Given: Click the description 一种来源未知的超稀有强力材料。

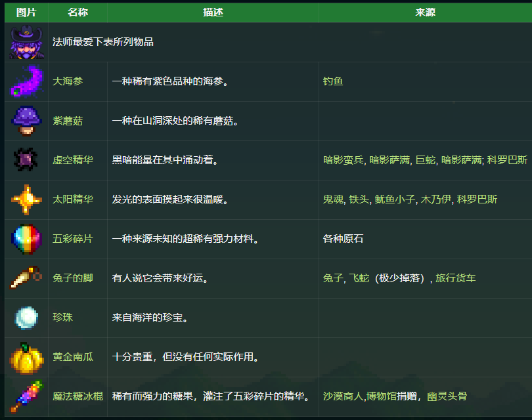Looking at the screenshot, I should (x=185, y=239).
